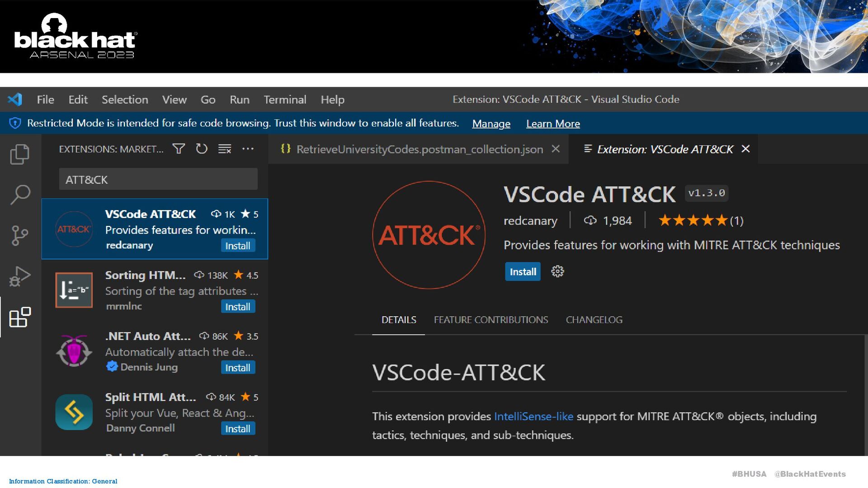
Task: Filter extensions with the funnel icon
Action: pos(179,149)
